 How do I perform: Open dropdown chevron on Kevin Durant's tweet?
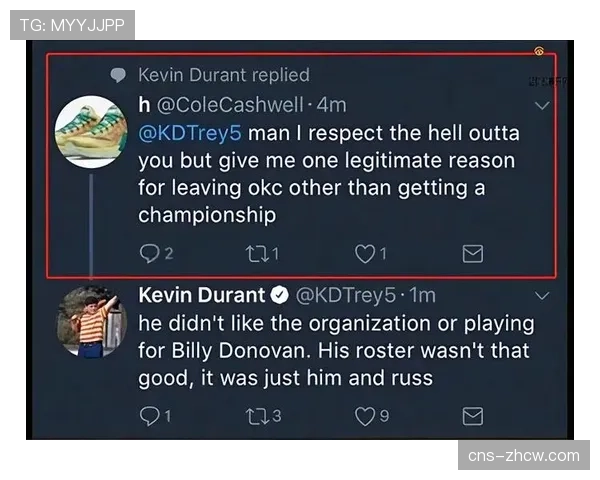click(543, 296)
